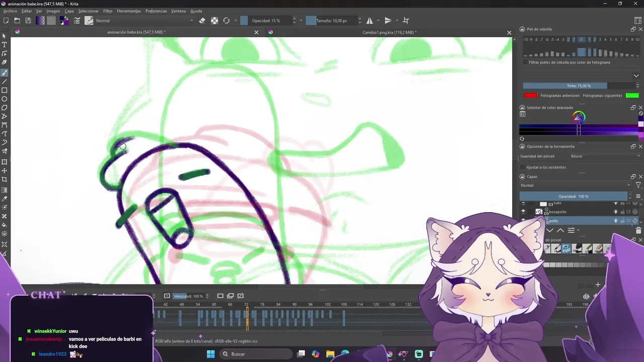This screenshot has height=362, width=644.
Task: Toggle onion skin on bocapollo layer
Action: point(615,212)
